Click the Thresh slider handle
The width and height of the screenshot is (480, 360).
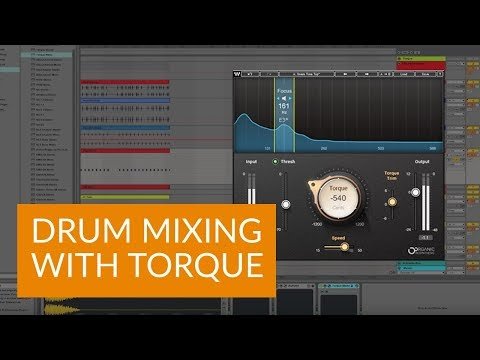(x=286, y=204)
